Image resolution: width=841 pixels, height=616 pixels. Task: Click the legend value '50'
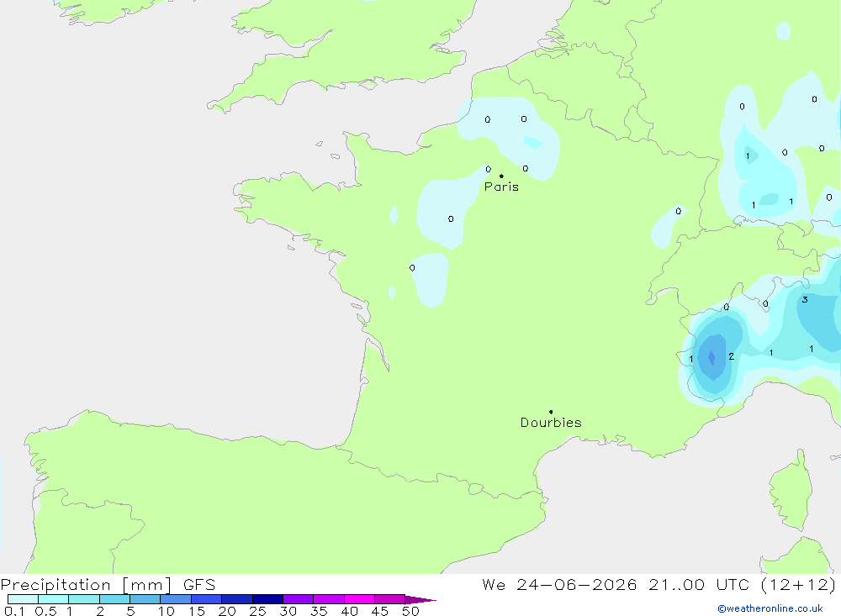tap(410, 611)
